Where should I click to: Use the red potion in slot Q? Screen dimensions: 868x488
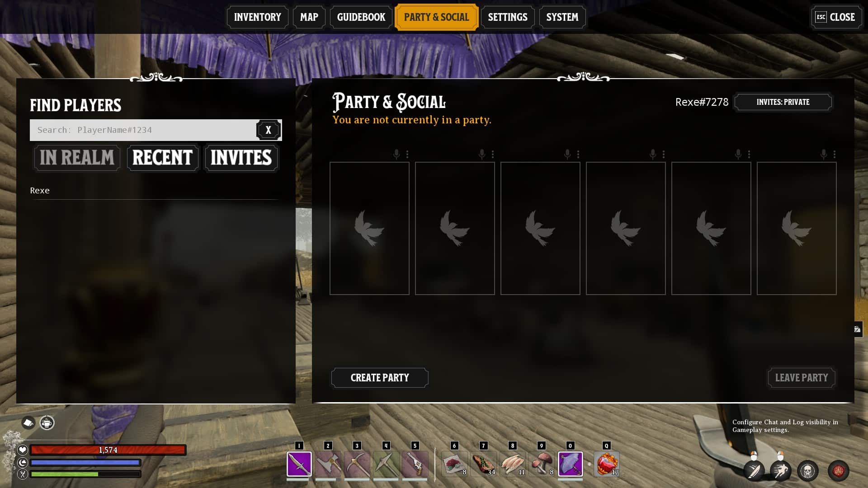coord(607,464)
